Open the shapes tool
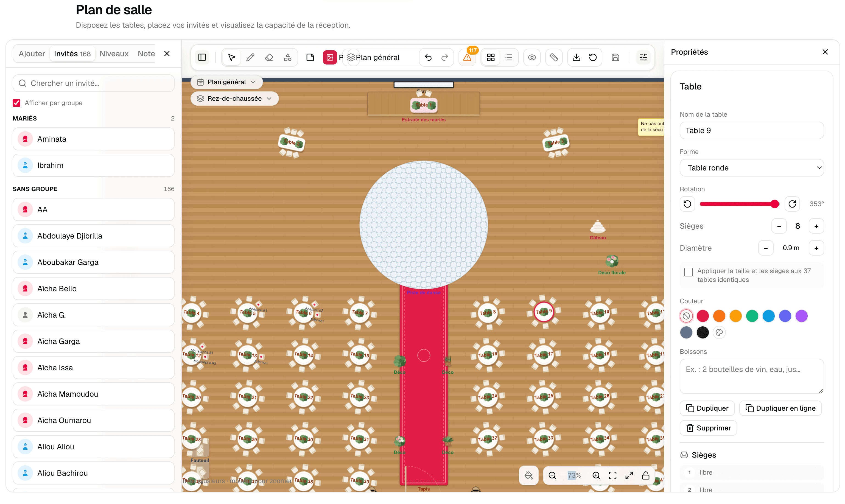845x504 pixels. point(288,57)
